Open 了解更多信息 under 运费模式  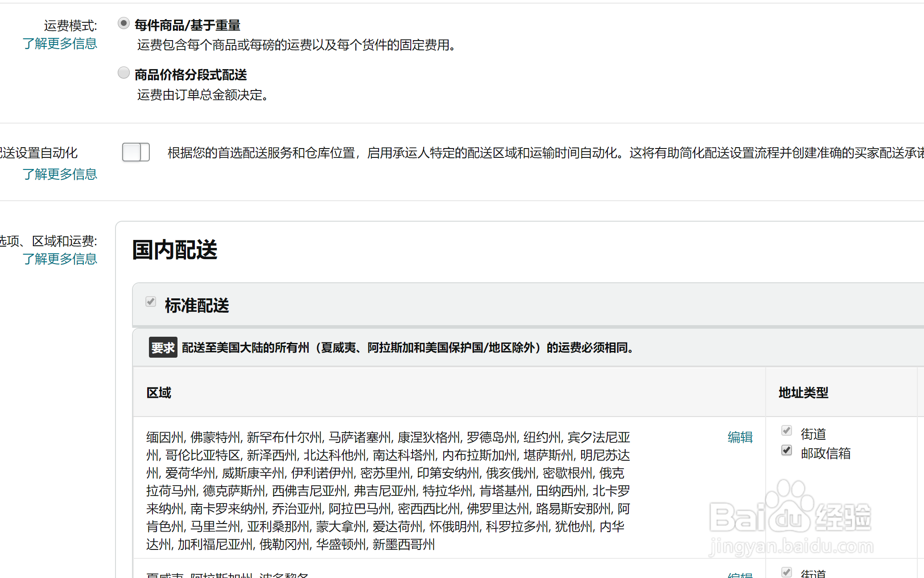[60, 44]
